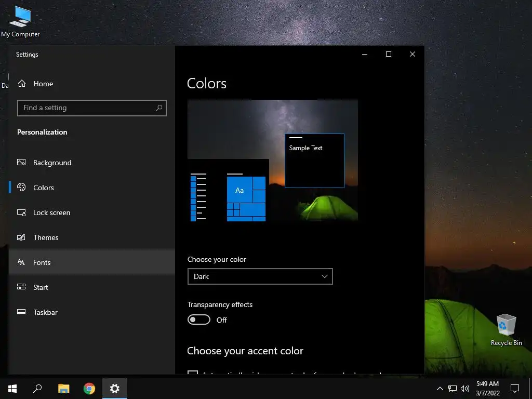Open taskbar search magnifier
Image resolution: width=532 pixels, height=399 pixels.
pos(37,389)
